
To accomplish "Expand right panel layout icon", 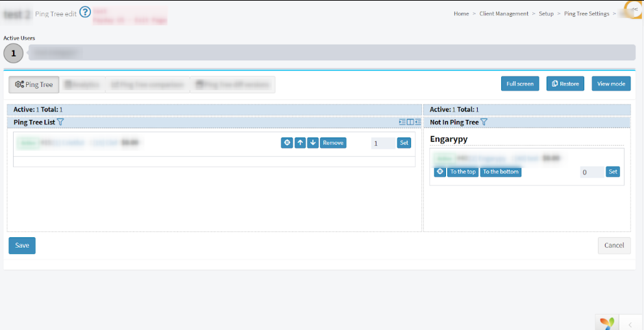I will 418,122.
